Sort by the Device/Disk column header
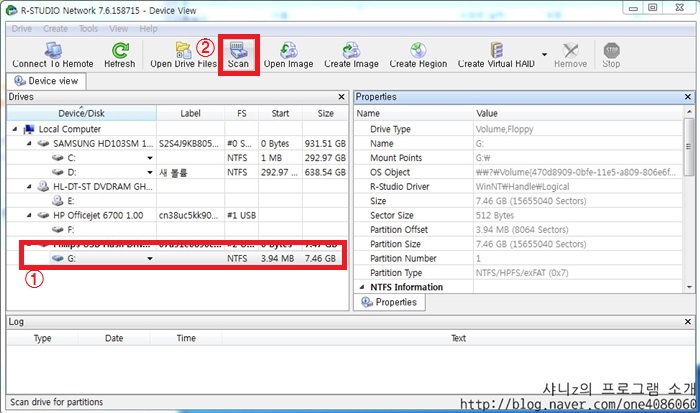700x413 pixels. click(81, 113)
